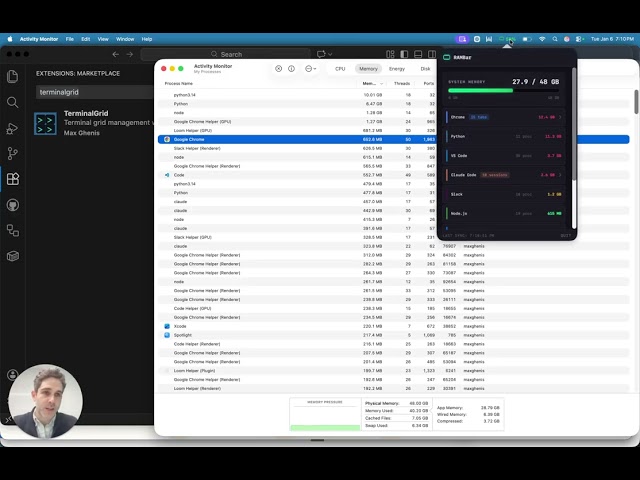
Task: Open the Edit menu
Action: point(85,39)
